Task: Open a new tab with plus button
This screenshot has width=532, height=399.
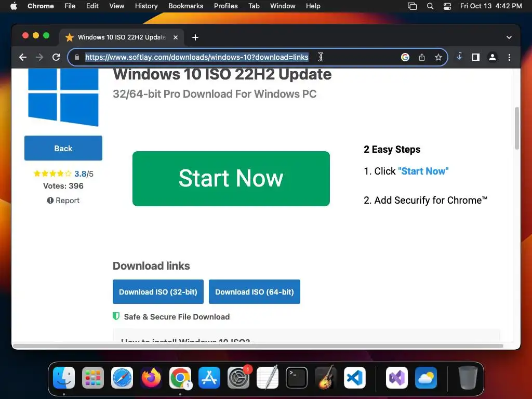Action: click(195, 37)
